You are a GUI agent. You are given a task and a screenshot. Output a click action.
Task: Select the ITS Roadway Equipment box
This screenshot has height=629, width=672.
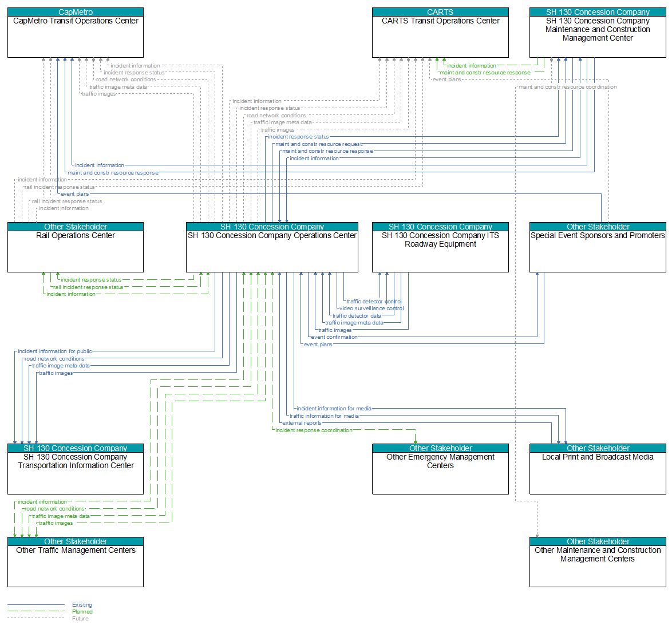point(440,247)
